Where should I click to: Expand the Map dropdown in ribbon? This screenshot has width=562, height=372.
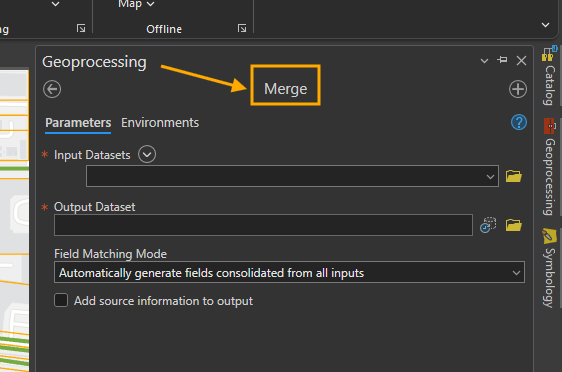[136, 4]
